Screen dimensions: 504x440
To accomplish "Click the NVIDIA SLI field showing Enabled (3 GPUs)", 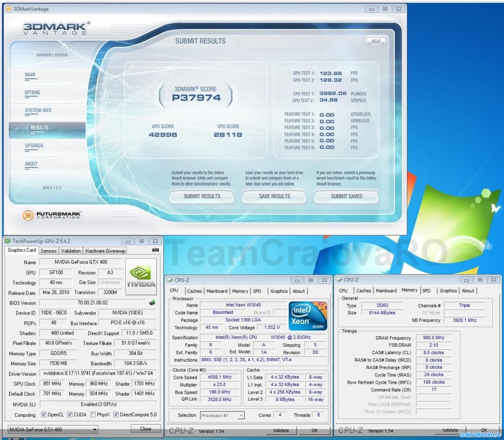I will point(98,404).
